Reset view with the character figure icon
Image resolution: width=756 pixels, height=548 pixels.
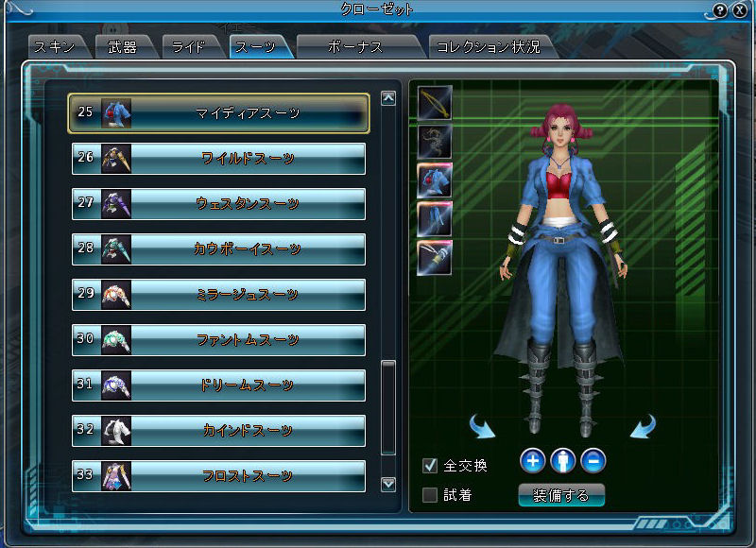[563, 461]
